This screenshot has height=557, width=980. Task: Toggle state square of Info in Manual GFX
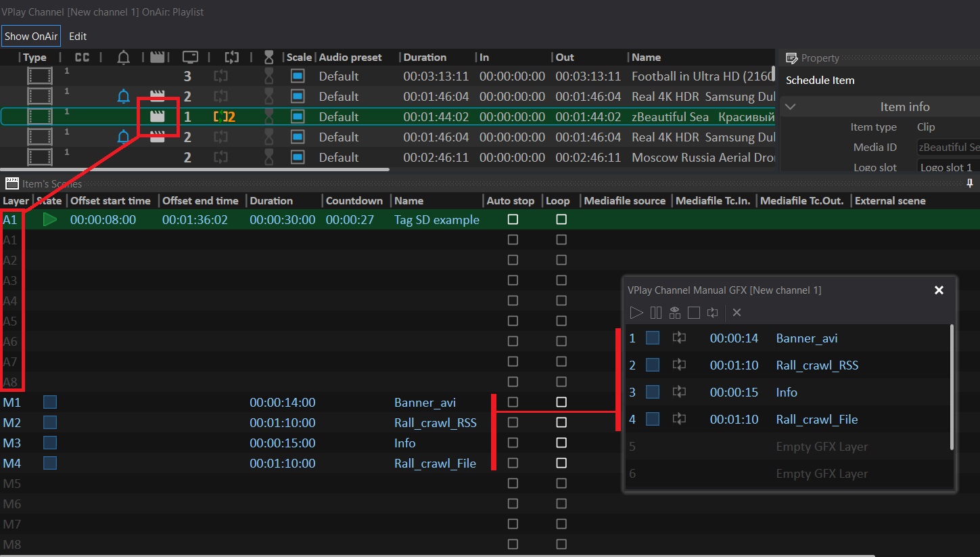tap(653, 392)
